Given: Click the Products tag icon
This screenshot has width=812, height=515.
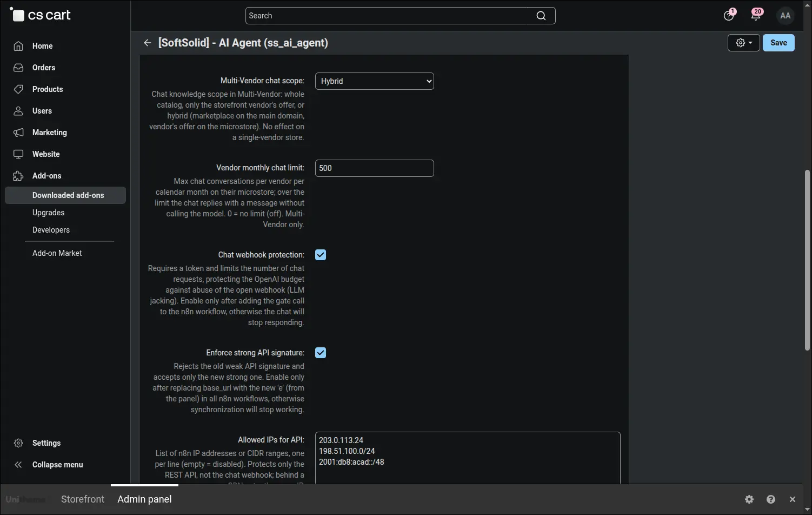Looking at the screenshot, I should click(x=18, y=89).
